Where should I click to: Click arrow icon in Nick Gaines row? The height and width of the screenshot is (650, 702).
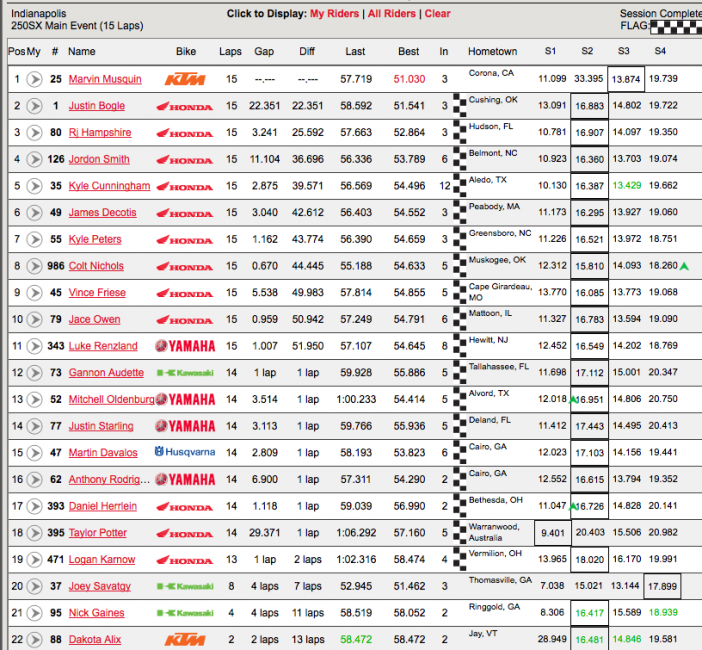(34, 613)
